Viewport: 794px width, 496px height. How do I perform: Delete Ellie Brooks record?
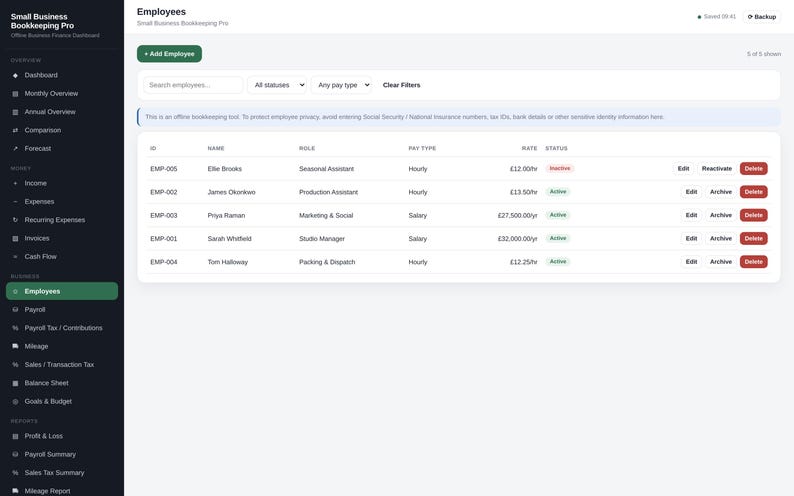(753, 169)
